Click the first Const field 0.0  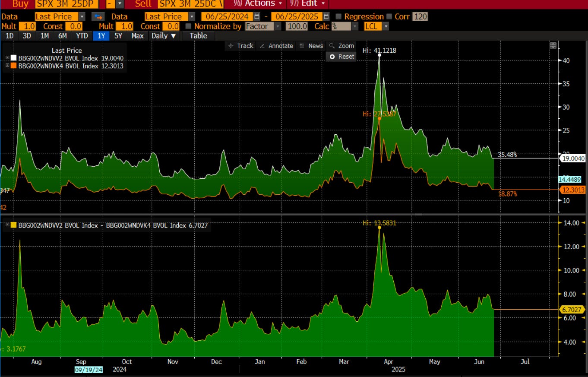pos(73,26)
